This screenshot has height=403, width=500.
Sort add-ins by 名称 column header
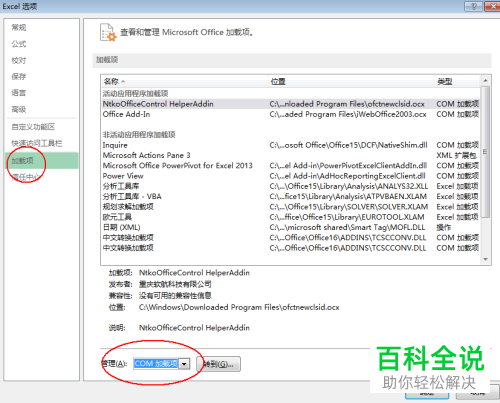point(185,81)
